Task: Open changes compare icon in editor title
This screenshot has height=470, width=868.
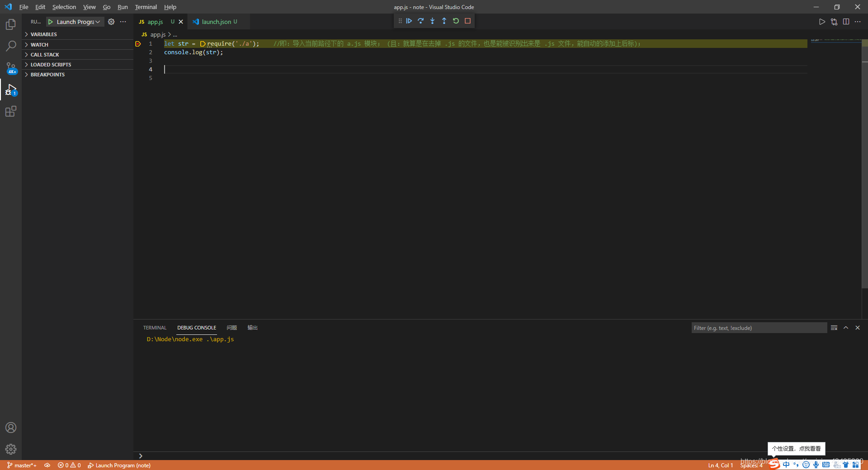Action: (x=834, y=22)
